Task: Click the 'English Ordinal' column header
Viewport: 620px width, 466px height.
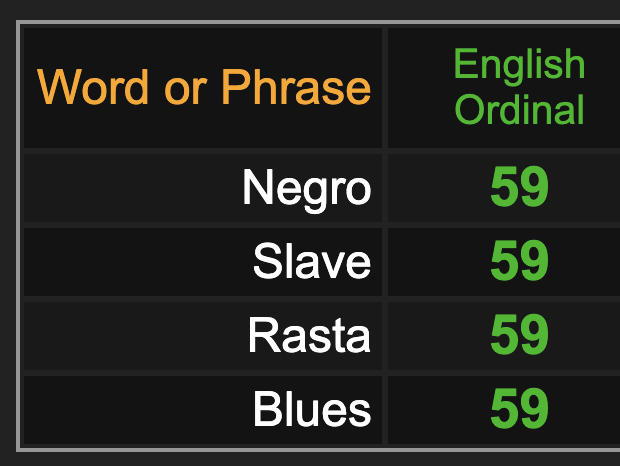Action: tap(504, 88)
